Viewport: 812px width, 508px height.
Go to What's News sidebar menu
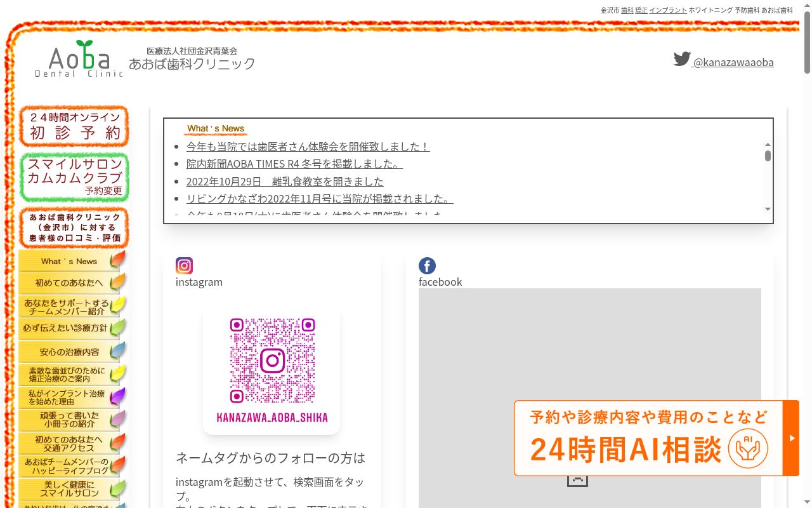pyautogui.click(x=72, y=261)
